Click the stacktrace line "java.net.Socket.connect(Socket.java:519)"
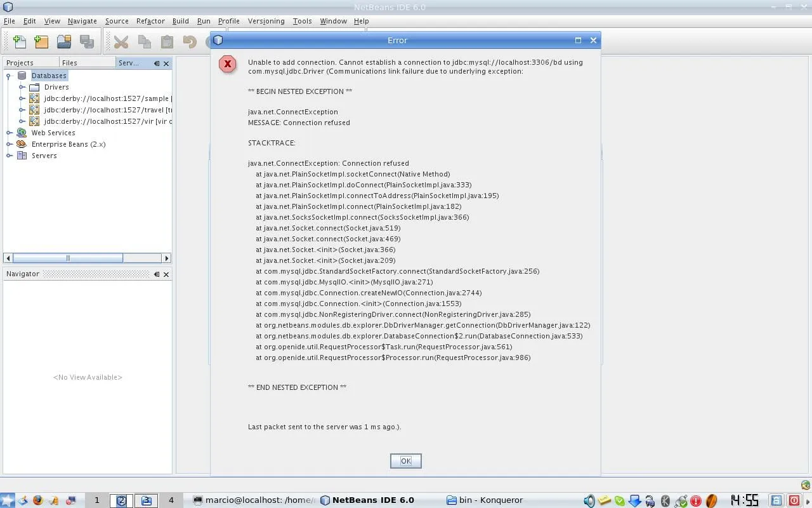The image size is (812, 508). tap(328, 228)
